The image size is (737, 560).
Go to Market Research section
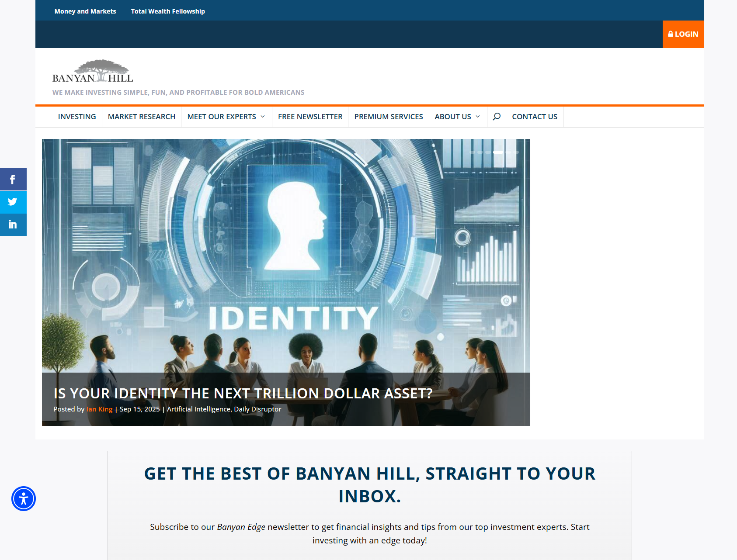[141, 117]
